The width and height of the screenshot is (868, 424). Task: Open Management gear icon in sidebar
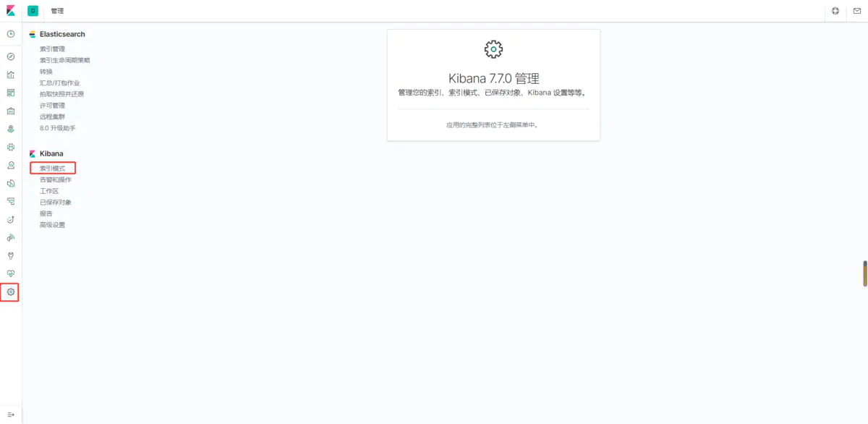pyautogui.click(x=11, y=292)
